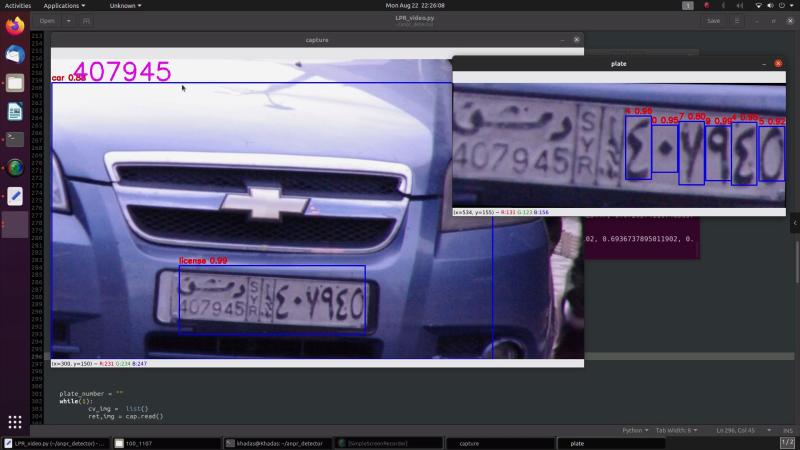Viewport: 800px width, 450px height.
Task: Click the Open button in the editor
Action: point(47,21)
